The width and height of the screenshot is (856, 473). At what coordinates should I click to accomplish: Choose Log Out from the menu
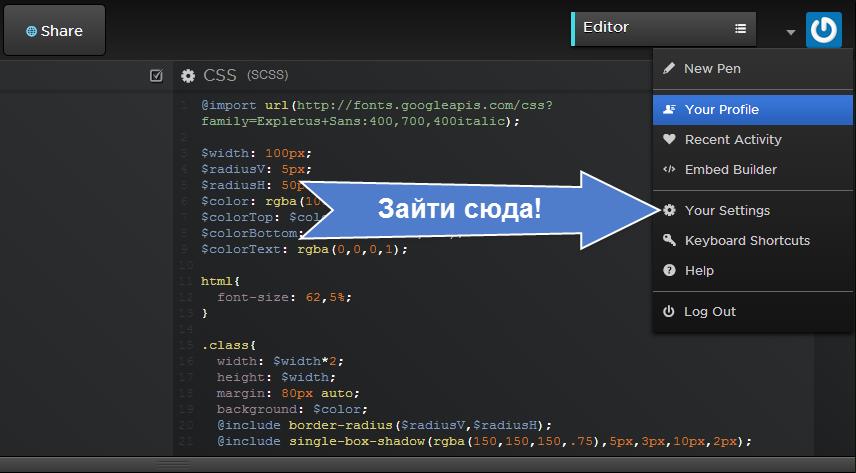(x=709, y=312)
